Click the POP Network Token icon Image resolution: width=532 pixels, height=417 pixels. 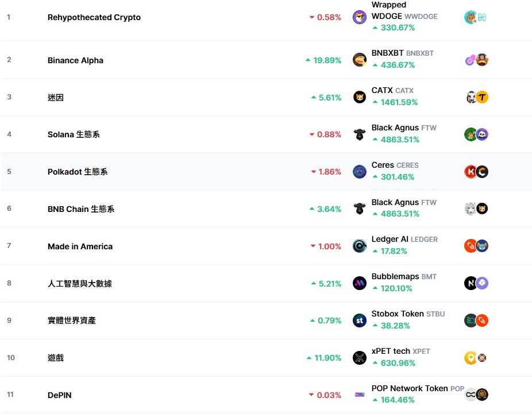[x=359, y=395]
